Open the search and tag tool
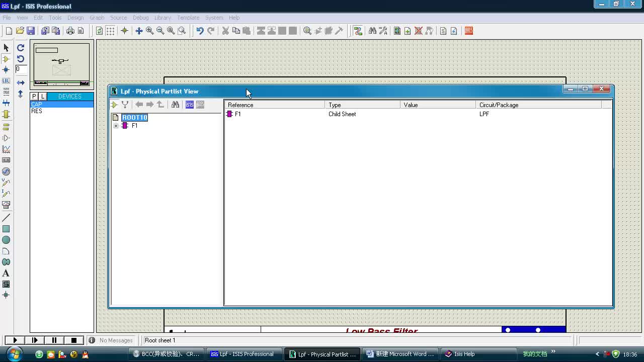The height and width of the screenshot is (362, 644). click(x=372, y=31)
